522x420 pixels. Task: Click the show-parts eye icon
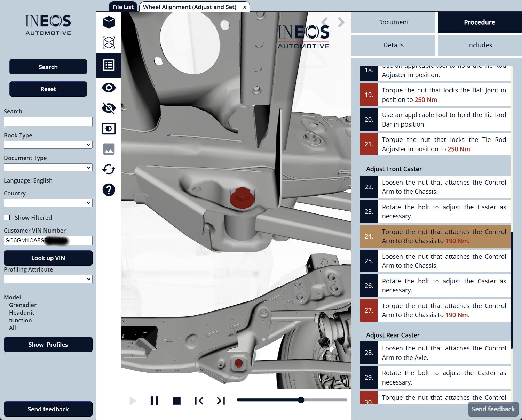coord(109,88)
